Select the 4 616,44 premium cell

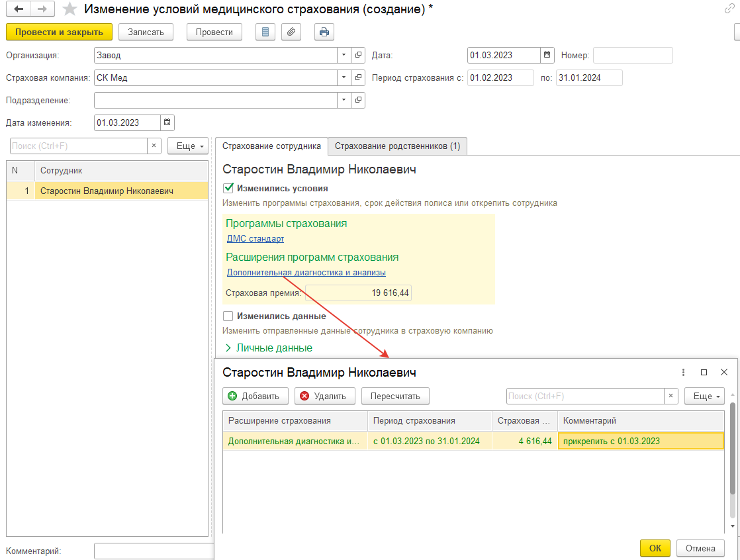click(525, 441)
